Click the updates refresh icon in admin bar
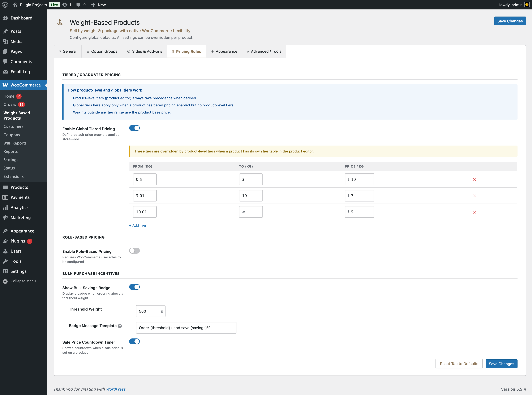This screenshot has width=532, height=395. coord(65,5)
